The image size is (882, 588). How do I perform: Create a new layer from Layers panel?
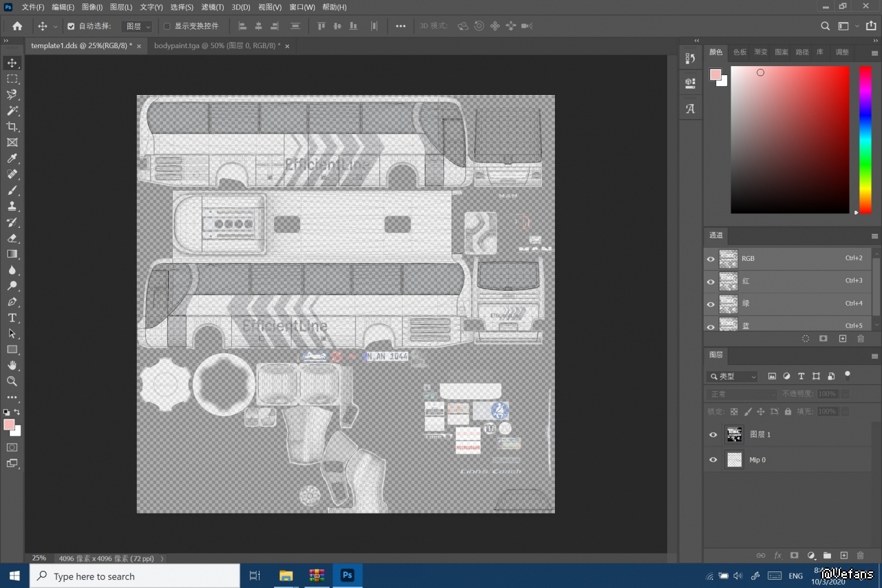[843, 556]
